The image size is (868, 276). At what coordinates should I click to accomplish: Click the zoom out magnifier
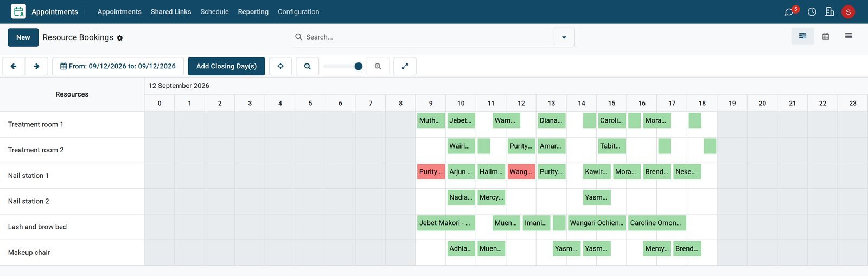coord(308,66)
